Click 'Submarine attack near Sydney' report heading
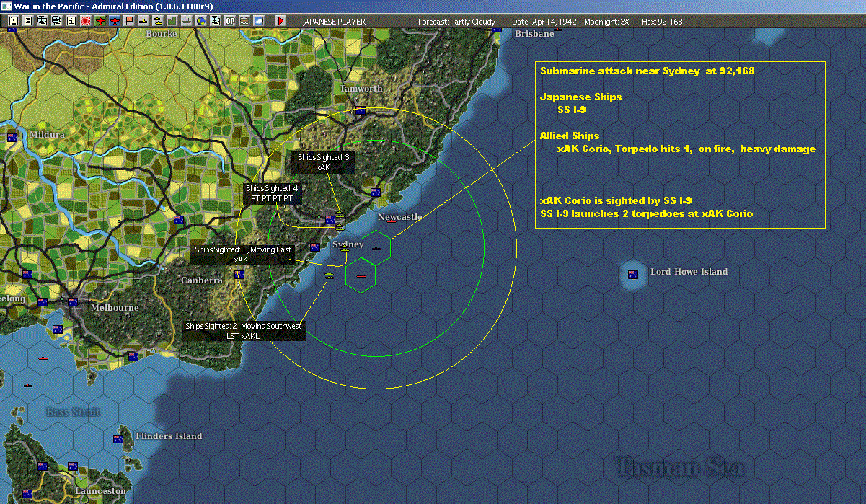This screenshot has height=504, width=866. click(x=647, y=71)
